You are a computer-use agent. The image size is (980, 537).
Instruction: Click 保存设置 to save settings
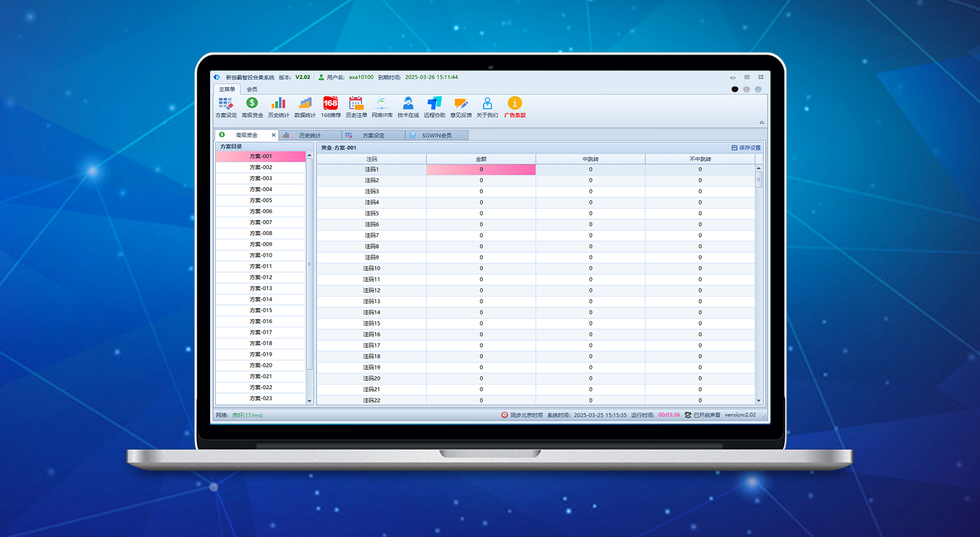click(x=746, y=148)
